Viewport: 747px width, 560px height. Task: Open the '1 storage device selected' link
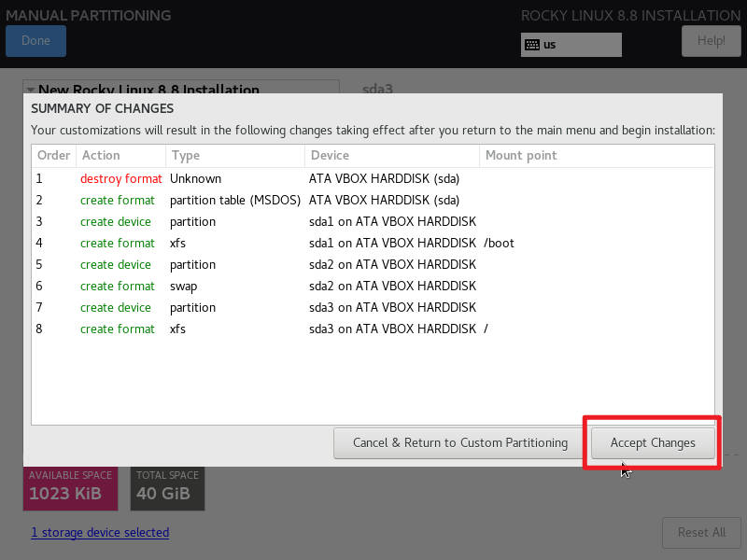pos(100,532)
